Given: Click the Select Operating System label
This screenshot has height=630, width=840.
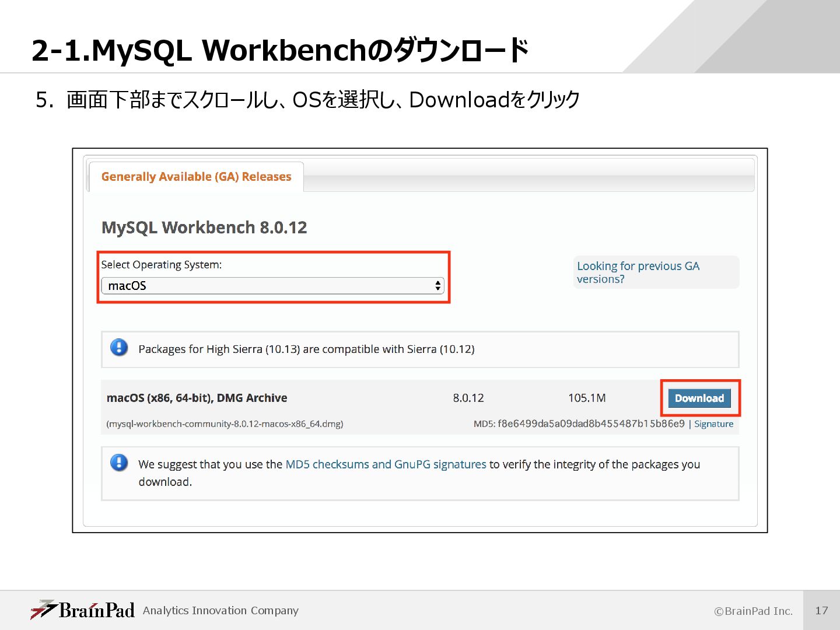Looking at the screenshot, I should click(x=162, y=265).
